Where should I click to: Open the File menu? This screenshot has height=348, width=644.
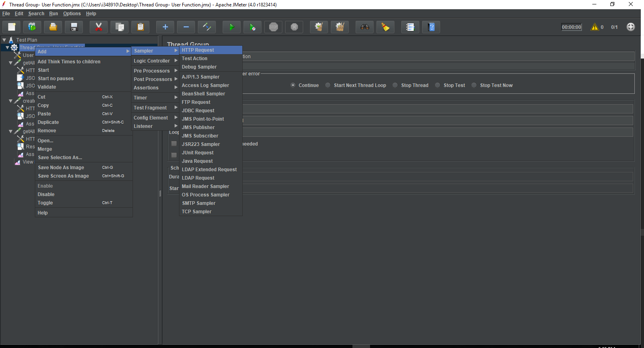[x=6, y=14]
